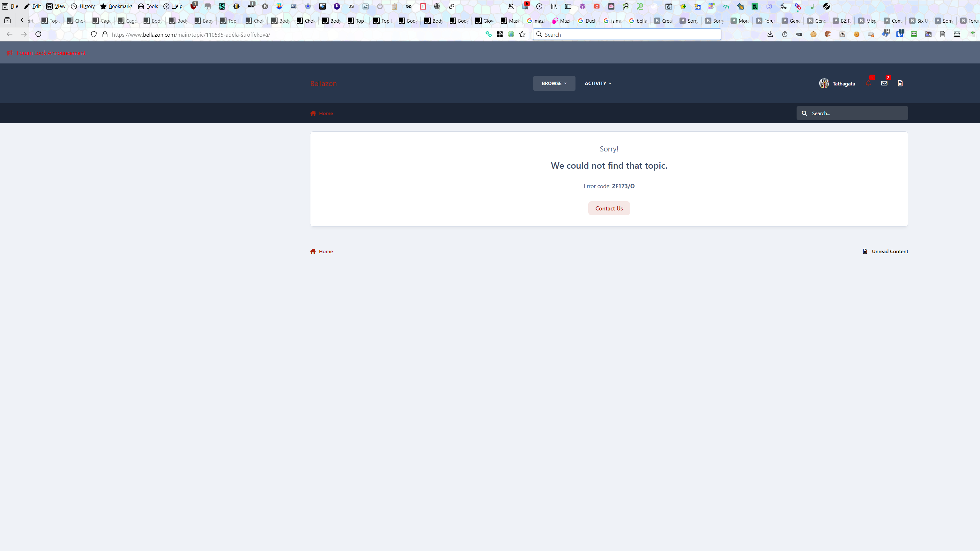Viewport: 980px width, 551px height.
Task: Click the notifications bell icon
Action: [x=868, y=83]
